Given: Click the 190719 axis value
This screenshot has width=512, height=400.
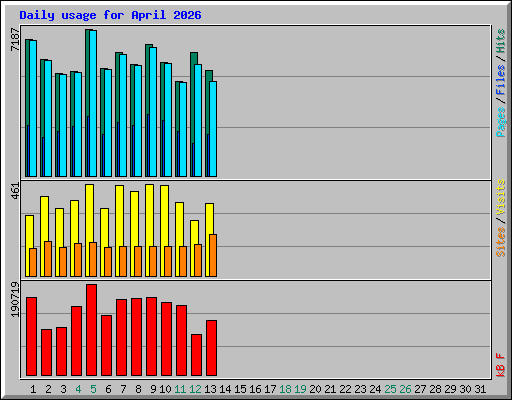Looking at the screenshot, I should pyautogui.click(x=15, y=300).
